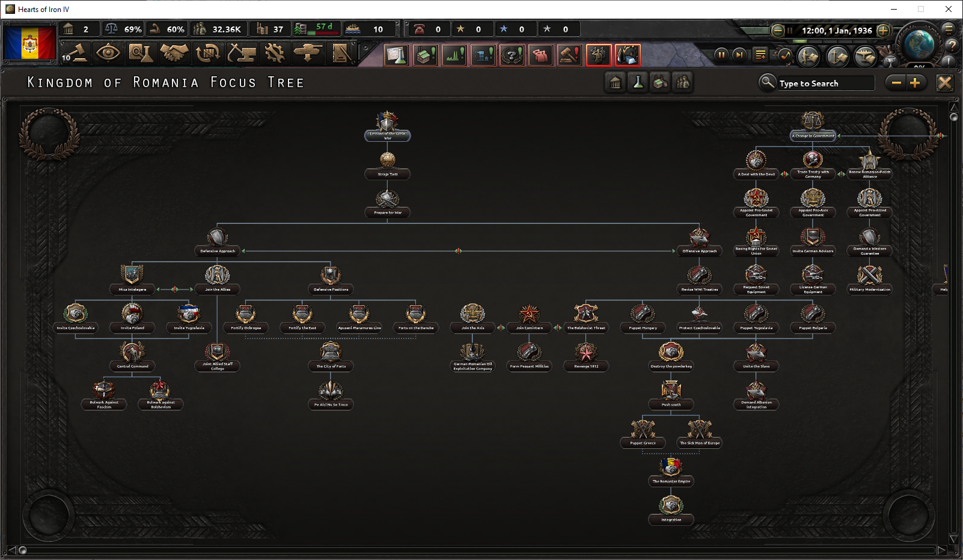The height and width of the screenshot is (560, 963).
Task: Zoom out the focus tree
Action: 896,83
